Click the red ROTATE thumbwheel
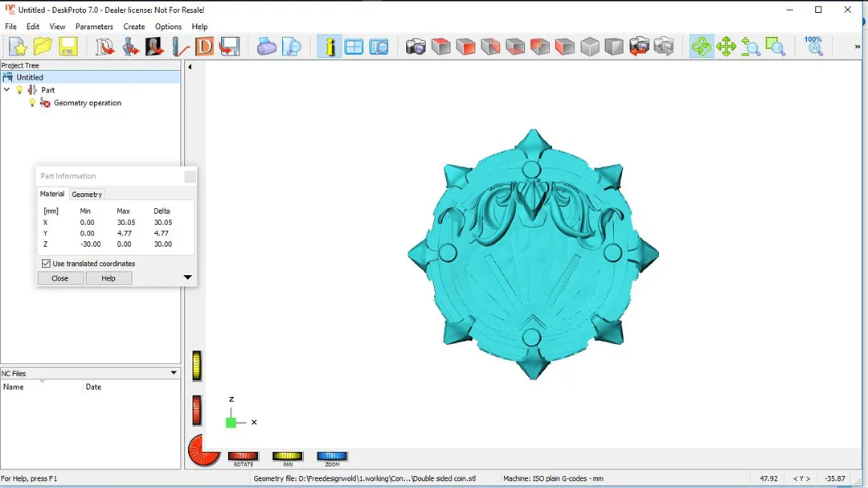Screen dimensions: 868x488 (x=243, y=456)
